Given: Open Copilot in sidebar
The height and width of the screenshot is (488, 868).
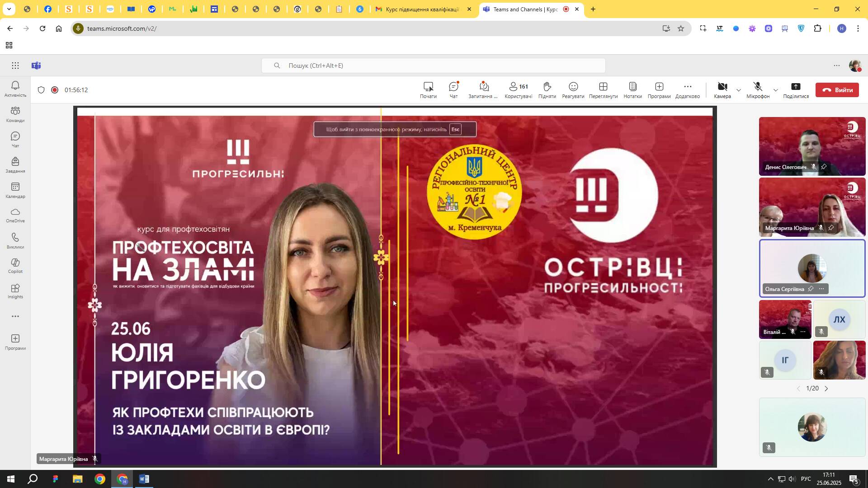Looking at the screenshot, I should 15,266.
